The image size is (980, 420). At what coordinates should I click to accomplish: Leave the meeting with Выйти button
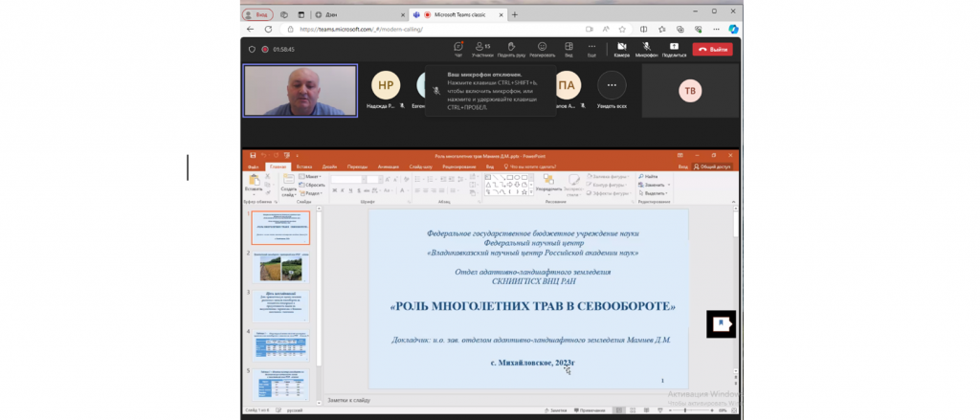coord(712,50)
